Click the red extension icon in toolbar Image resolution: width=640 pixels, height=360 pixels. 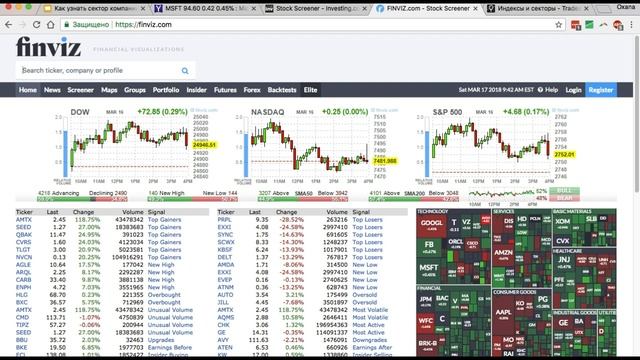(x=576, y=25)
